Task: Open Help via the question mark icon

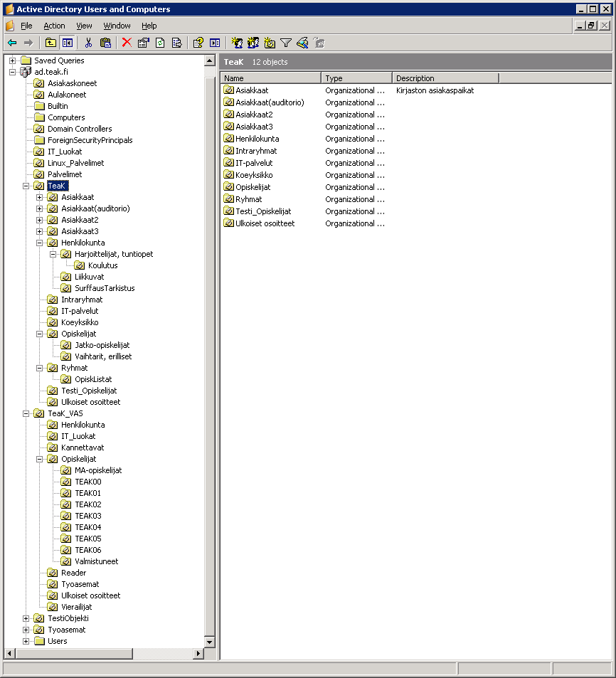Action: click(198, 43)
